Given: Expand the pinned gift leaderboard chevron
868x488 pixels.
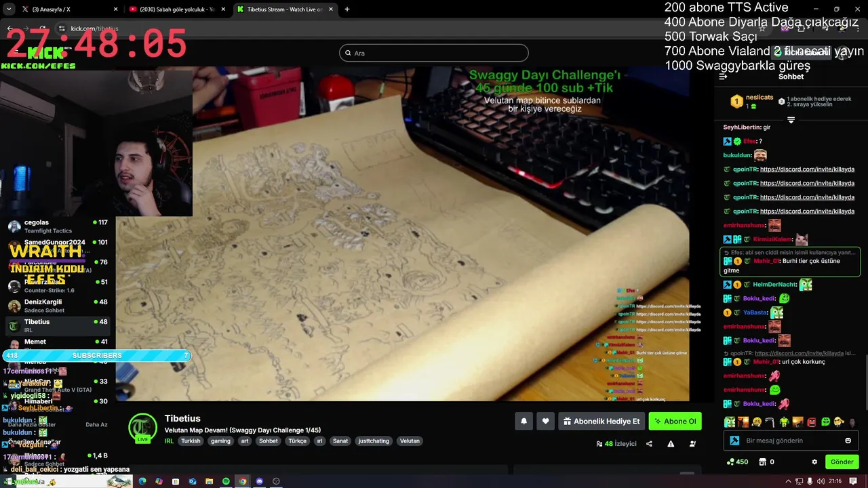Looking at the screenshot, I should coord(791,120).
